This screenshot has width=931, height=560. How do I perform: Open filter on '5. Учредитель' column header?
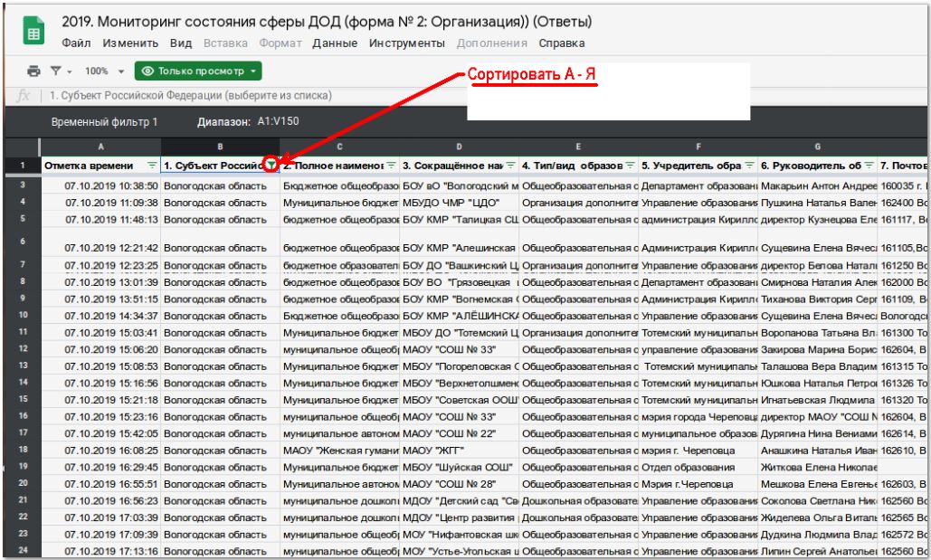[748, 166]
